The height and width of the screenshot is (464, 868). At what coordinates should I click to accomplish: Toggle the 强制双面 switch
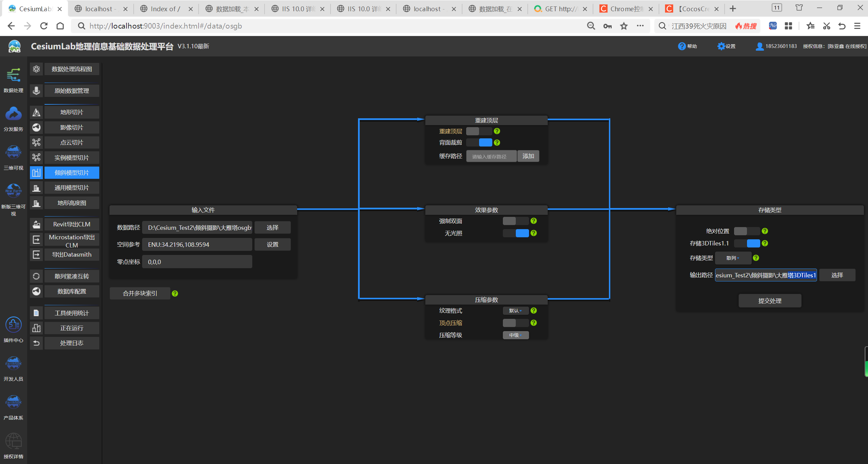tap(515, 221)
